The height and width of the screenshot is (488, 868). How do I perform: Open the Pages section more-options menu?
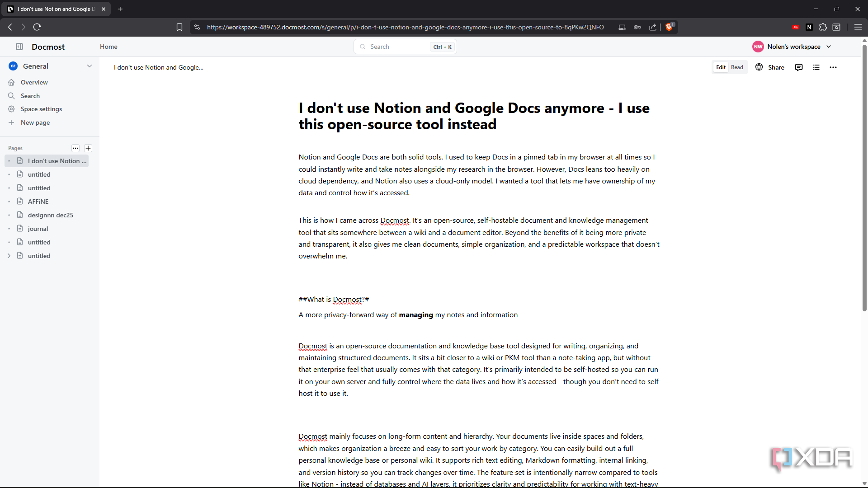pyautogui.click(x=75, y=148)
